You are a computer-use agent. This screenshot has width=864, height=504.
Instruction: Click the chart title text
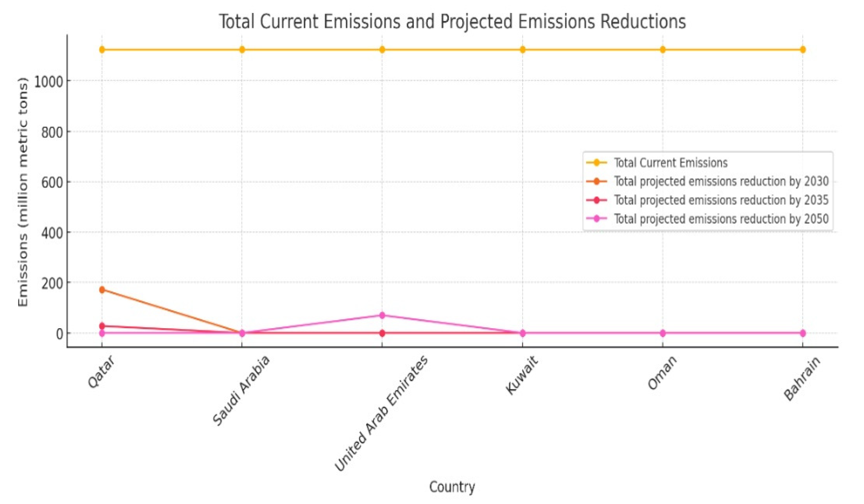(452, 21)
